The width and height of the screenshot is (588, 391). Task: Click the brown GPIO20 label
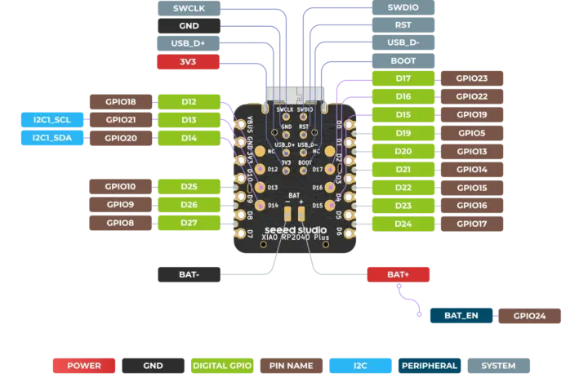click(121, 138)
